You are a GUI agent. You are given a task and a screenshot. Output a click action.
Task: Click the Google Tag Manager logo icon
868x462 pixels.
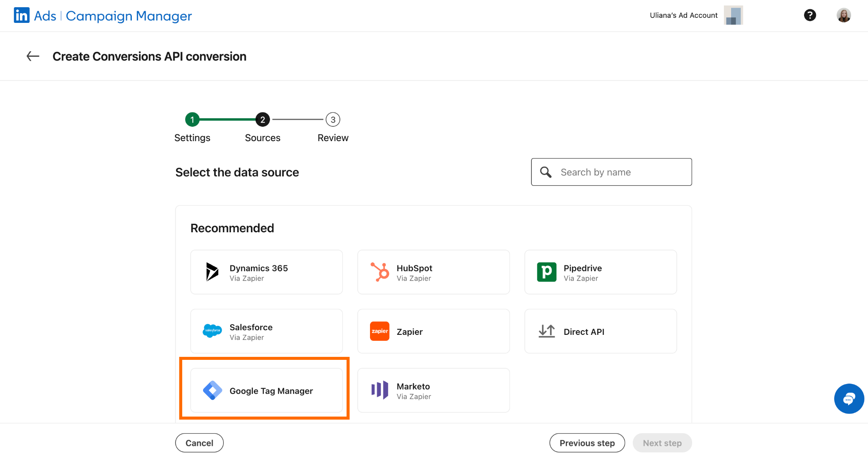[212, 390]
